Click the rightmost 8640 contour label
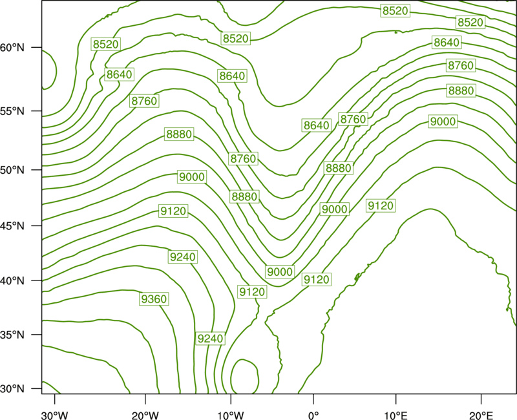 point(447,42)
